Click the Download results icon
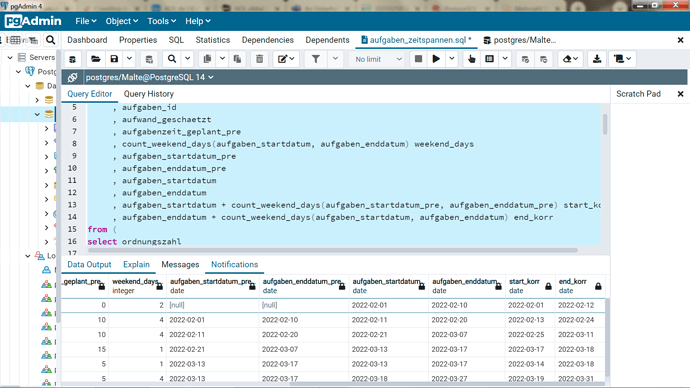The image size is (690, 388). (x=597, y=59)
